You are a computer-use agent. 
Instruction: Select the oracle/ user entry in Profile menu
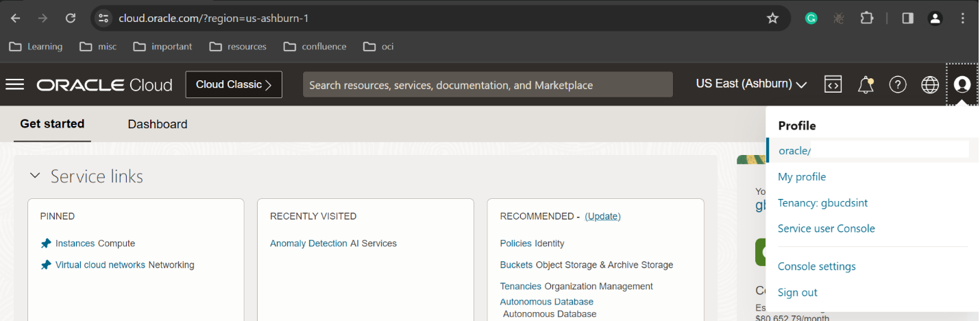pos(872,151)
